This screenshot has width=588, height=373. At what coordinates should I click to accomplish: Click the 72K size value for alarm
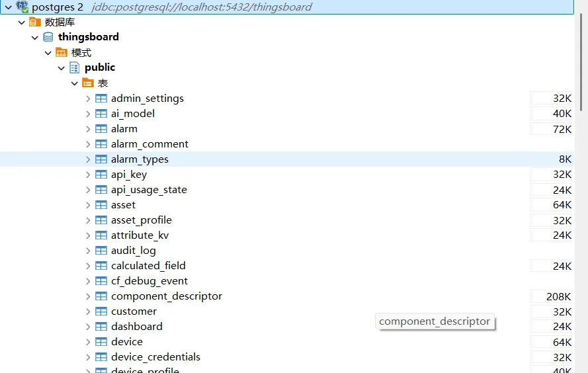(x=562, y=130)
